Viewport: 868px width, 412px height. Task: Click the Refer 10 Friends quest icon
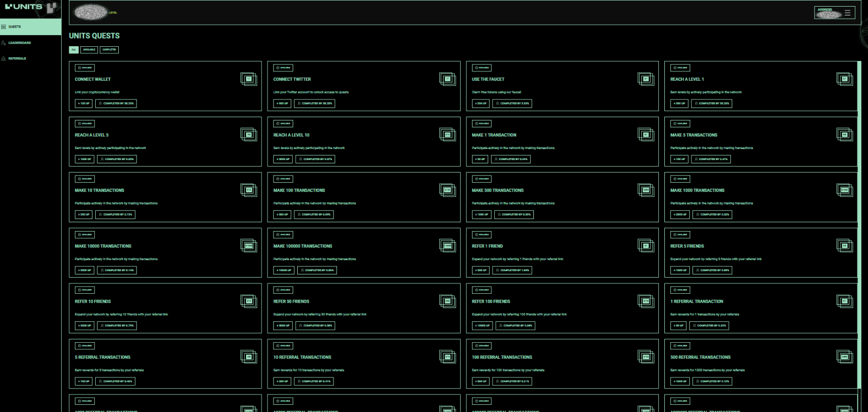pos(249,301)
